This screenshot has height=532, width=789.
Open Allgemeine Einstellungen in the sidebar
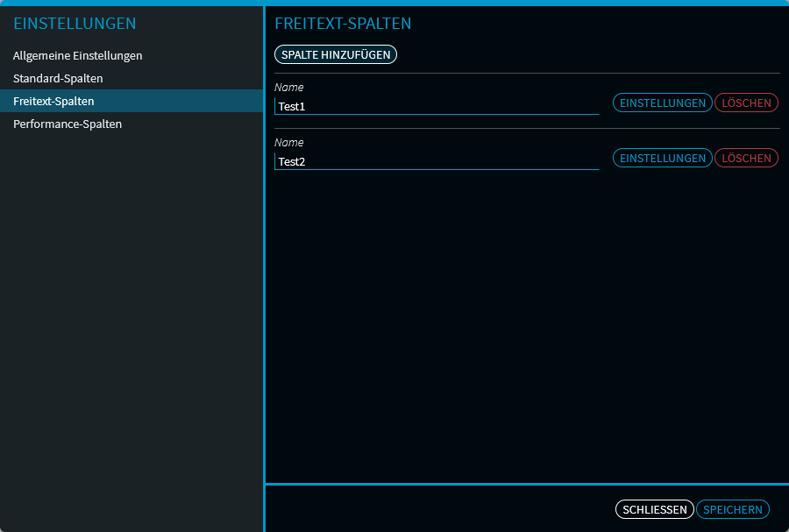tap(77, 56)
